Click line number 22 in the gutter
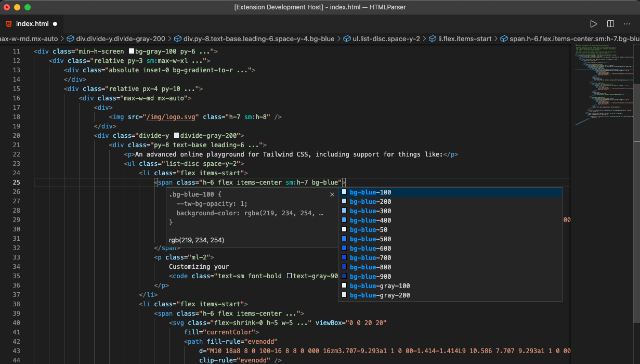The height and width of the screenshot is (364, 640). [x=17, y=154]
